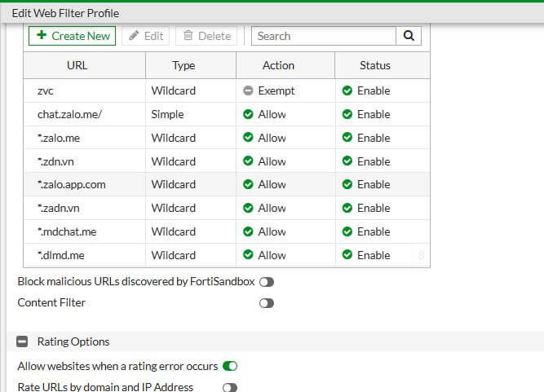Sort by the Status column header
This screenshot has width=544, height=392.
point(383,65)
